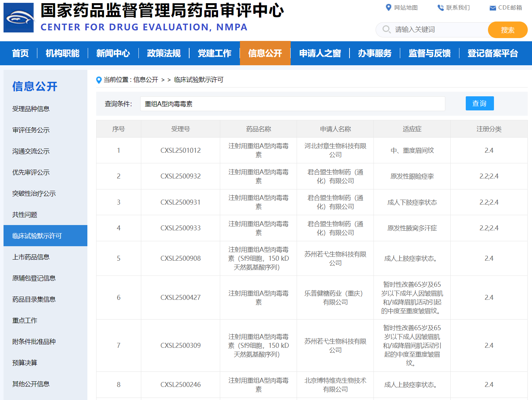Open the 政策法规 navigation menu

164,53
